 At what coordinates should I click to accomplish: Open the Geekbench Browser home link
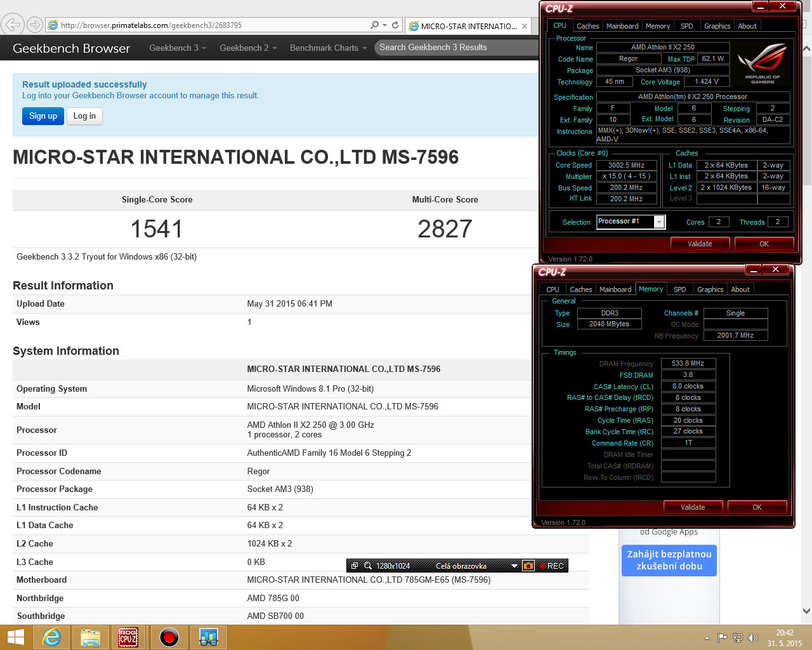coord(71,48)
